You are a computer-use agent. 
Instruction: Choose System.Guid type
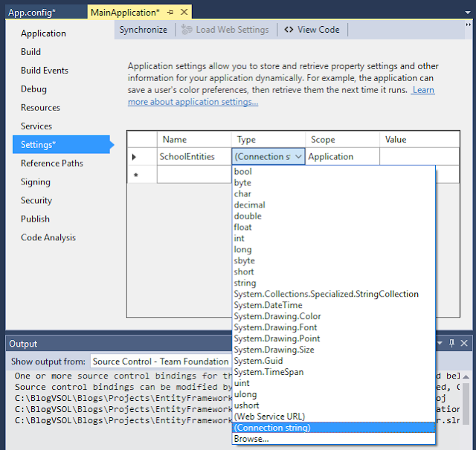(x=334, y=361)
